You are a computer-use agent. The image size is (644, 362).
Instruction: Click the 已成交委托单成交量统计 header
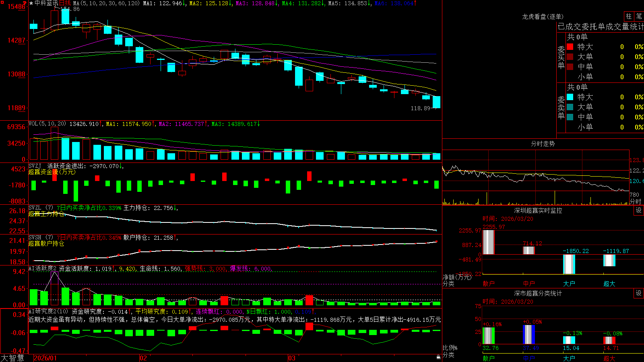coord(601,27)
